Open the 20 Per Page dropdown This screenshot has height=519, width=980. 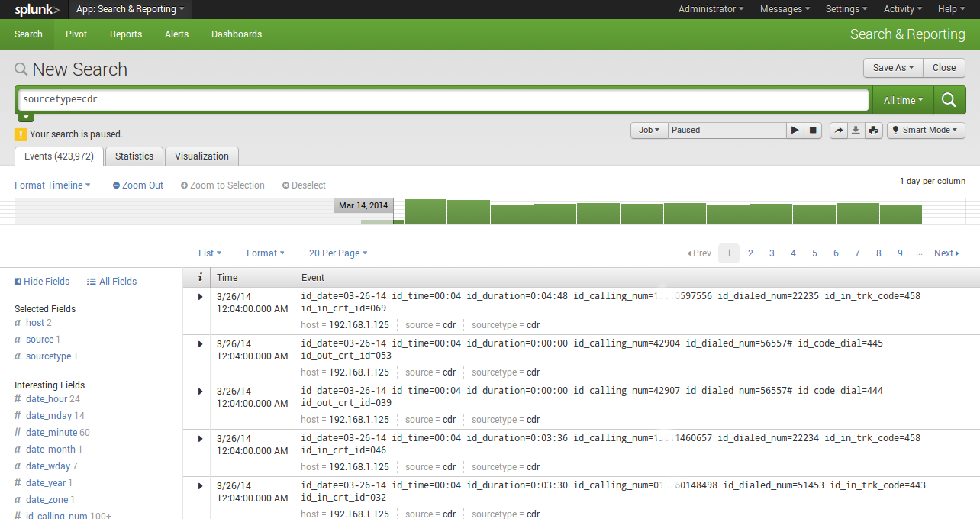(338, 253)
